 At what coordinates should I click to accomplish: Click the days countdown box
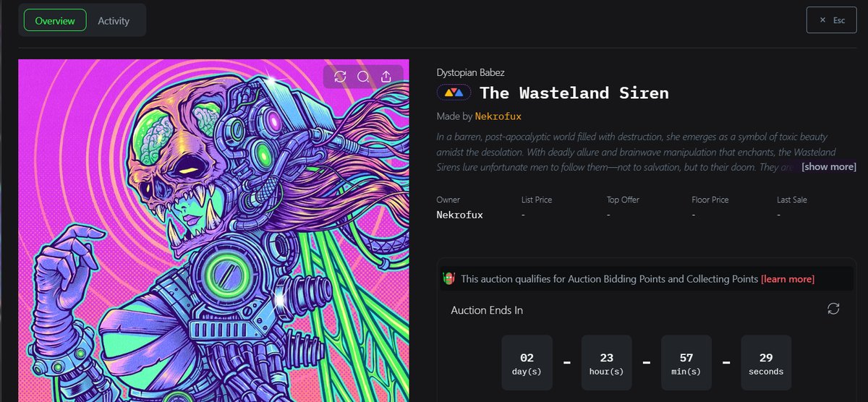pos(527,363)
